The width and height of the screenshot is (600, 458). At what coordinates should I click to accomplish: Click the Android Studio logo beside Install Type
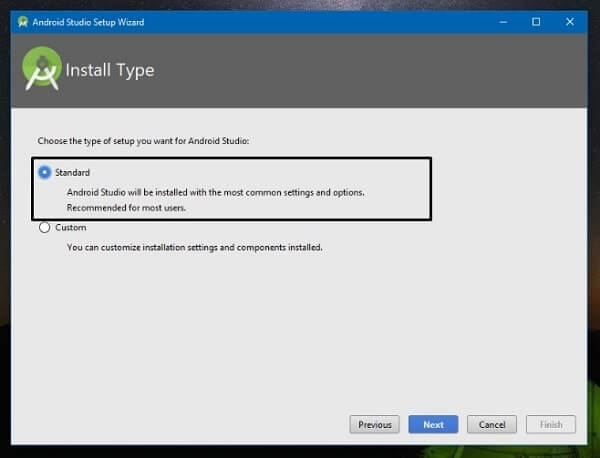click(42, 68)
